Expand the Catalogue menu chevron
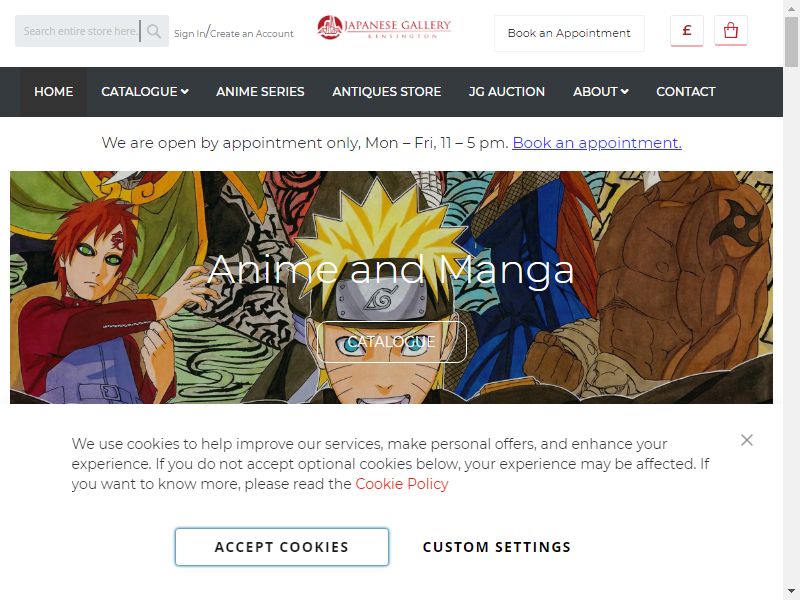Image resolution: width=800 pixels, height=600 pixels. click(x=185, y=92)
